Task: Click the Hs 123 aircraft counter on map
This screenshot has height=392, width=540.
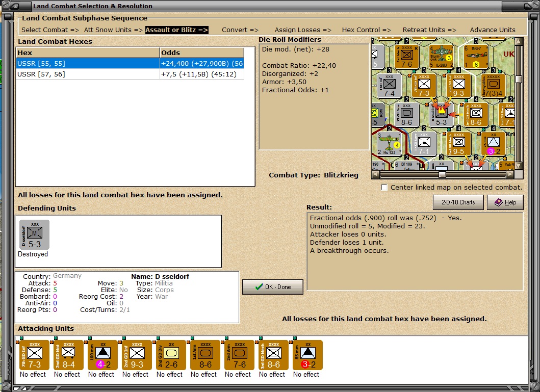Action: (389, 144)
